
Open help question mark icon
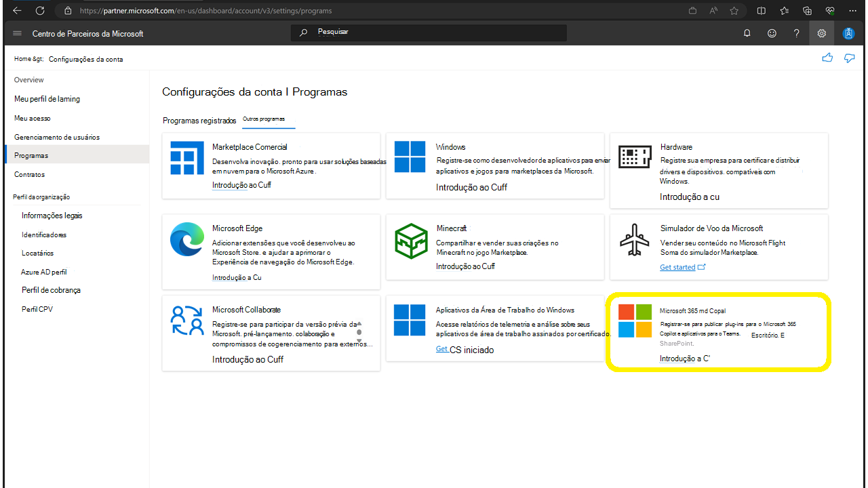(797, 33)
